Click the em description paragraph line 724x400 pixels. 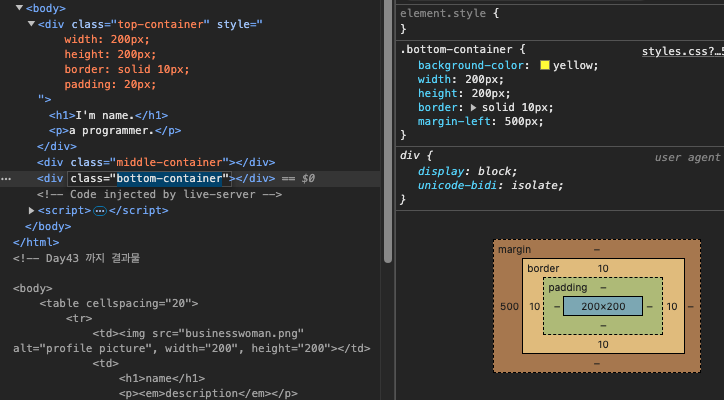pyautogui.click(x=208, y=393)
